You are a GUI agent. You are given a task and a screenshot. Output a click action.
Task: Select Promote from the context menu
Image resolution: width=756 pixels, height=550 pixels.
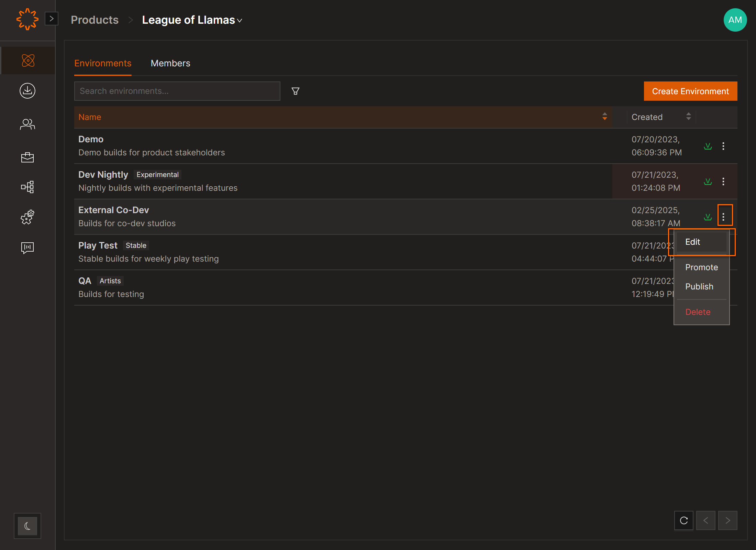click(701, 267)
